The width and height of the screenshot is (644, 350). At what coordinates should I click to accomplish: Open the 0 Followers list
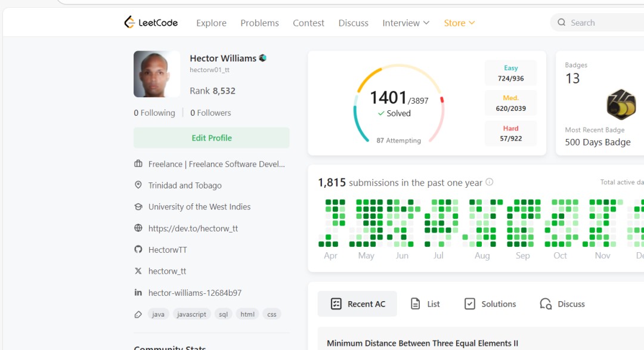click(x=210, y=113)
